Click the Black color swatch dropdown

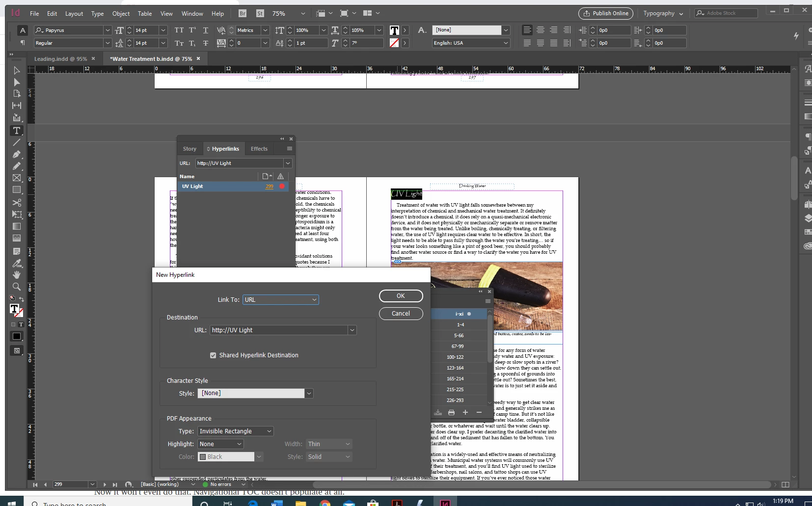point(231,457)
